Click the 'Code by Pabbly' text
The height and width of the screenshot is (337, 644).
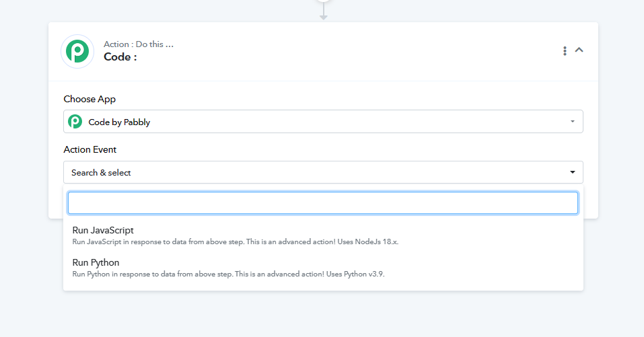pos(119,122)
